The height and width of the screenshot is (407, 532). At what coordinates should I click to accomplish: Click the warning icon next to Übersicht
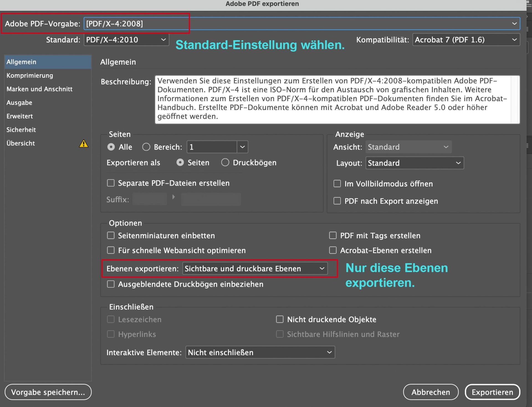coord(83,144)
